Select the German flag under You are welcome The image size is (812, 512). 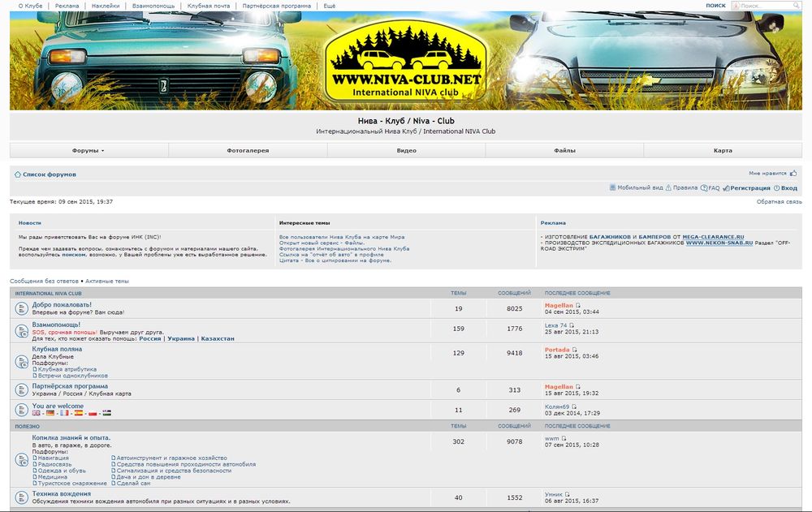50,413
